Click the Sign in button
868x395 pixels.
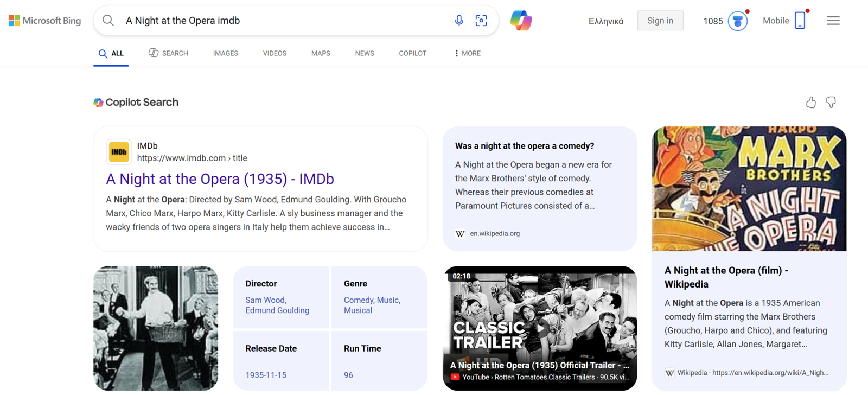click(x=660, y=21)
